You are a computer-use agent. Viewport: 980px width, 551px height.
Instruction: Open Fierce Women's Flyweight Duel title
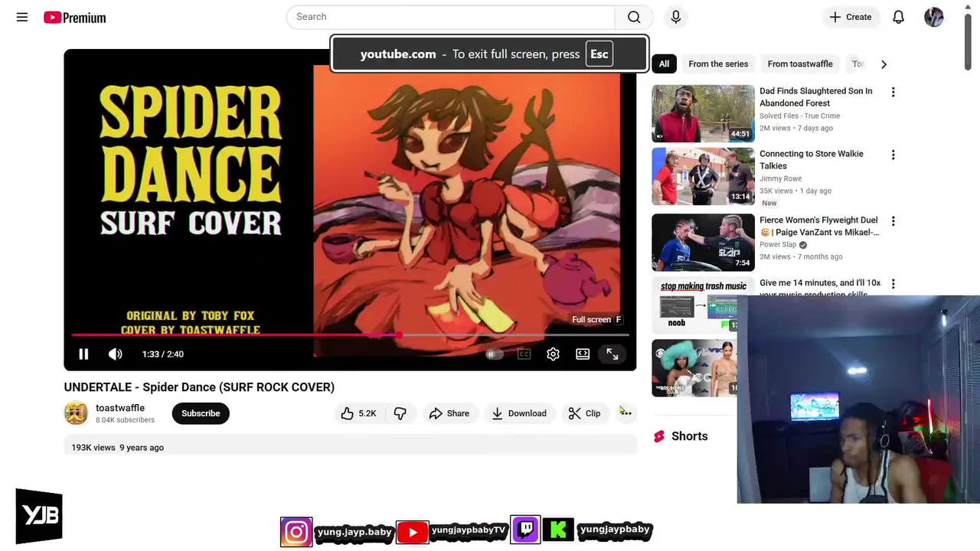[x=819, y=226]
